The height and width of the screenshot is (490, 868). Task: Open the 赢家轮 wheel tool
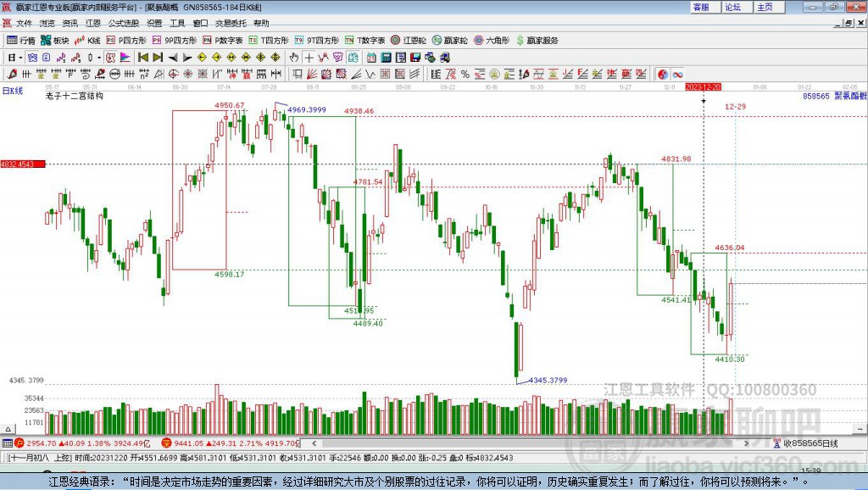[x=449, y=41]
